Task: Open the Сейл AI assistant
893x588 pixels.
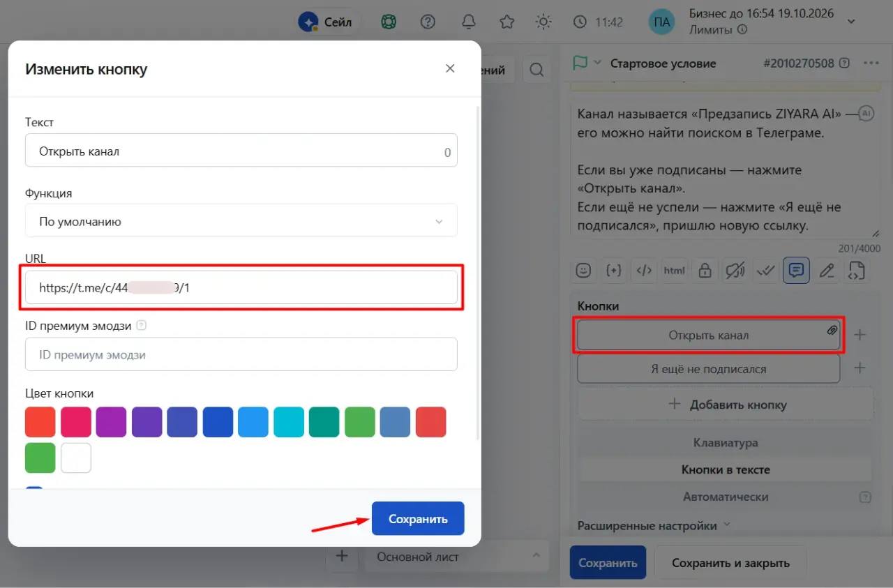Action: pyautogui.click(x=325, y=22)
